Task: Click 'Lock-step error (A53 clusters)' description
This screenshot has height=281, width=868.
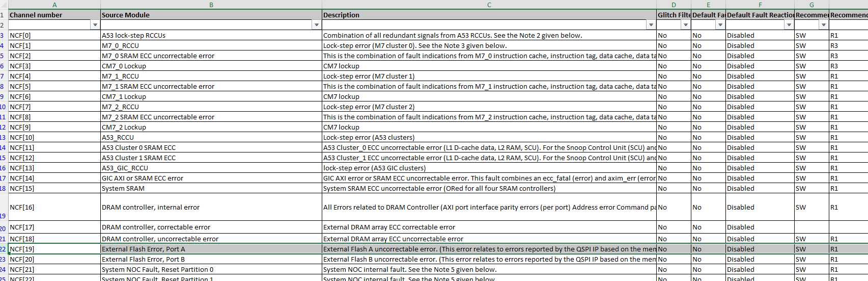Action: point(489,137)
